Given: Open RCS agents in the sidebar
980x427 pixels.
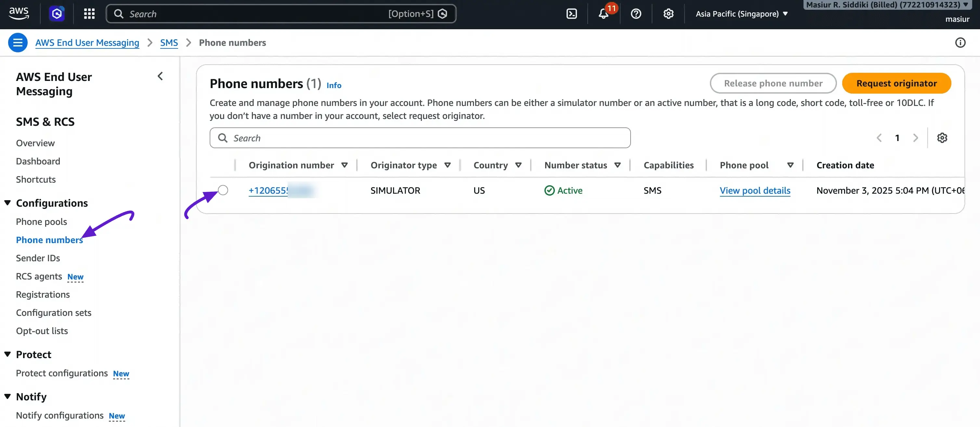Looking at the screenshot, I should 39,277.
